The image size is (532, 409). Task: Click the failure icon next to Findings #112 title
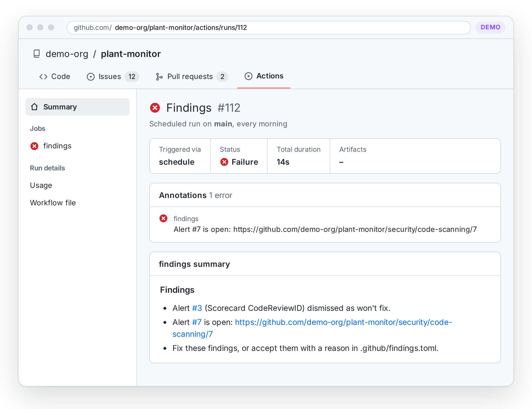click(155, 108)
